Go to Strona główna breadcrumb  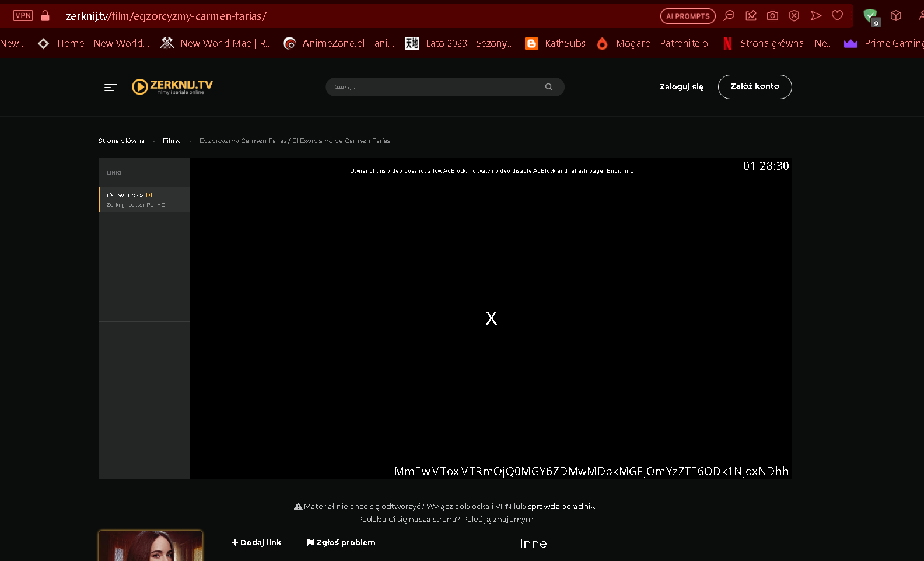coord(121,141)
